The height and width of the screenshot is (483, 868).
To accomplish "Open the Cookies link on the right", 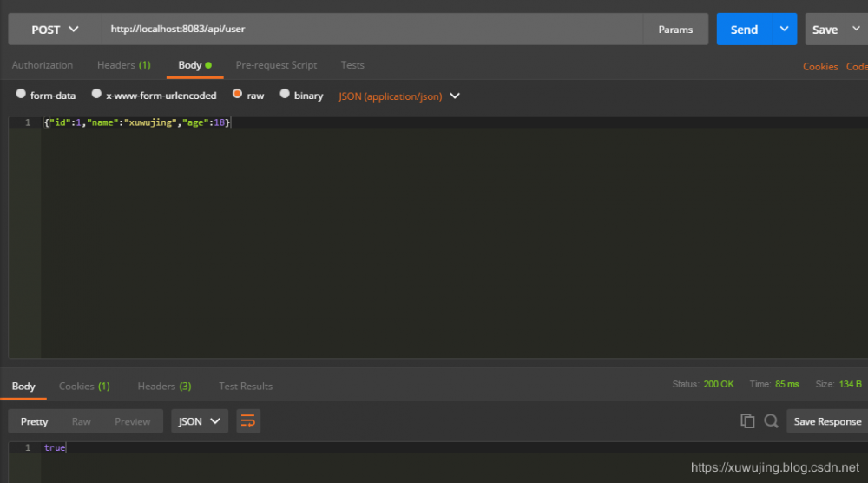I will point(820,67).
